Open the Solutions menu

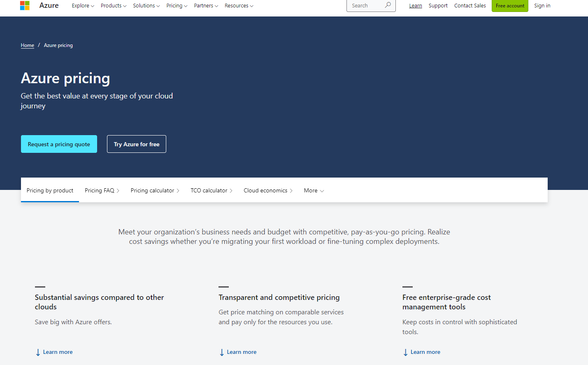pyautogui.click(x=146, y=5)
